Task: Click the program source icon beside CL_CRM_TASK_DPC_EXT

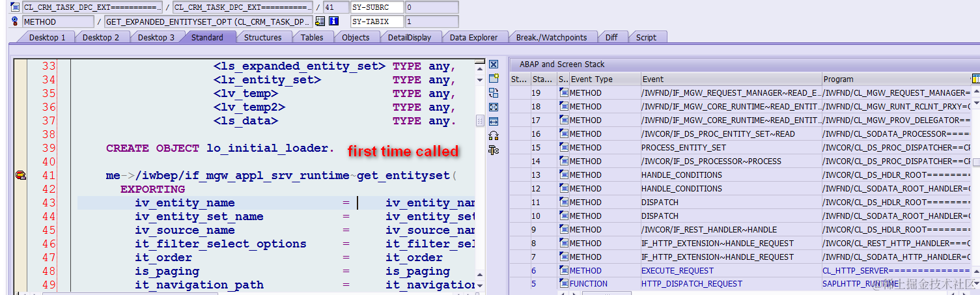Action: tap(15, 7)
